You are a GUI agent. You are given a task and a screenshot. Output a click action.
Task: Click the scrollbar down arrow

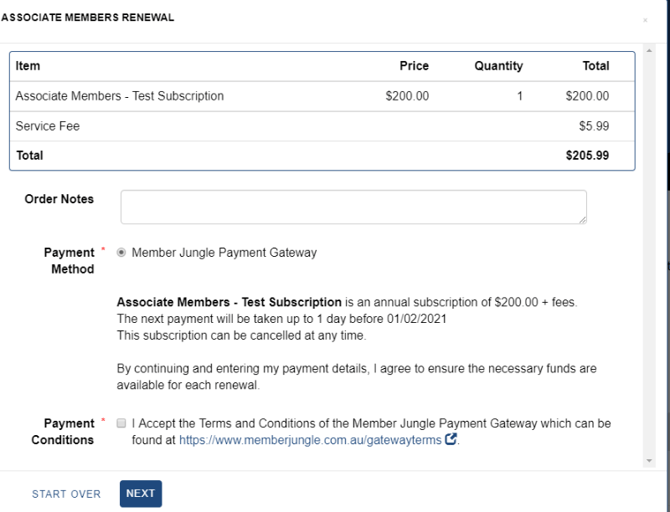650,460
